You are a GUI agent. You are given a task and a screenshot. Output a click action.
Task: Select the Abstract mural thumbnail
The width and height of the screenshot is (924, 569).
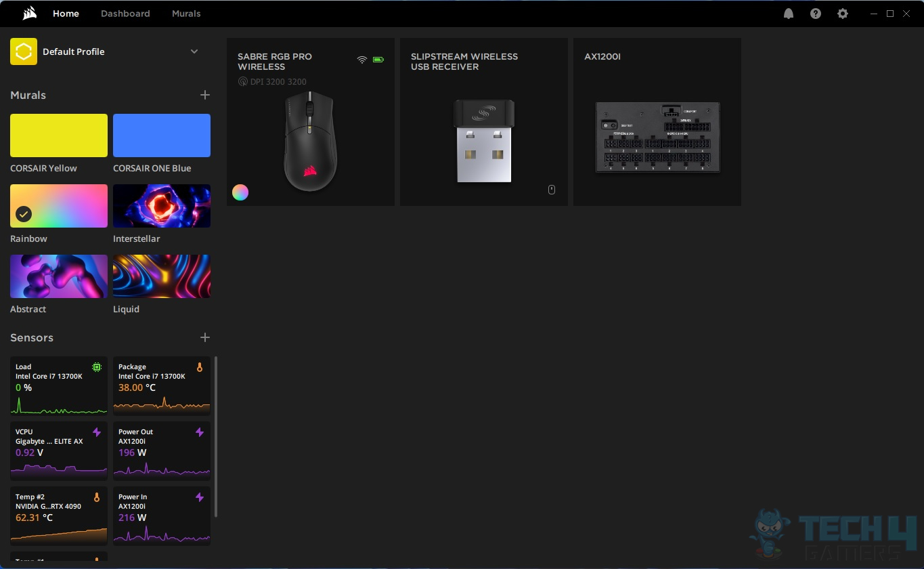pos(59,276)
